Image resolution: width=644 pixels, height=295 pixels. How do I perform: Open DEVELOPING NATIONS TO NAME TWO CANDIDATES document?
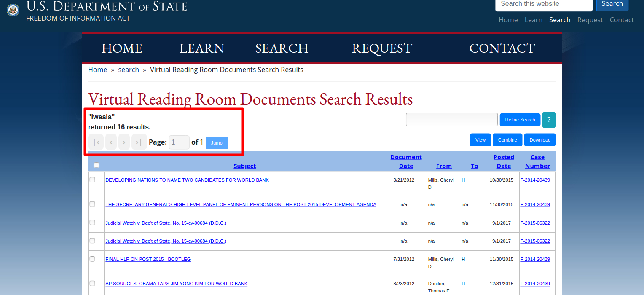pyautogui.click(x=187, y=180)
